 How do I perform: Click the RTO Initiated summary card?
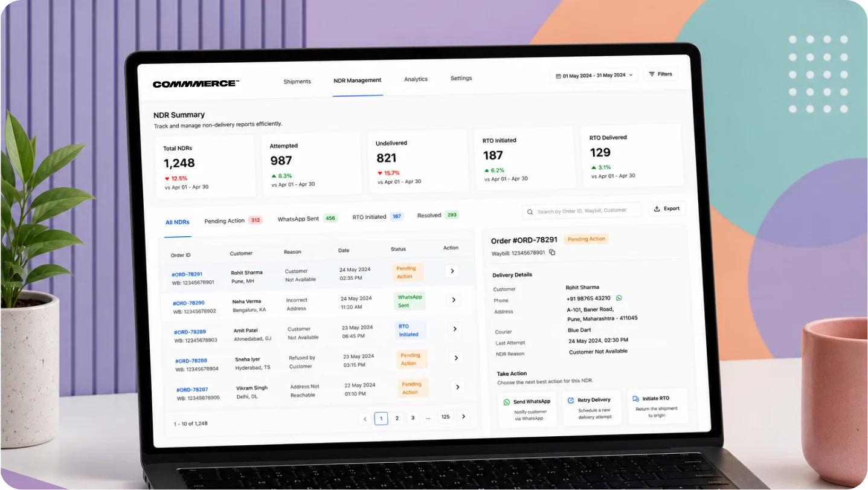pos(524,157)
